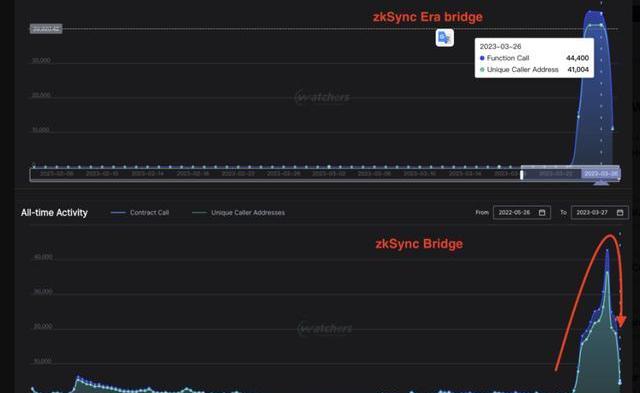Click the All-time Activity heading

tap(54, 213)
